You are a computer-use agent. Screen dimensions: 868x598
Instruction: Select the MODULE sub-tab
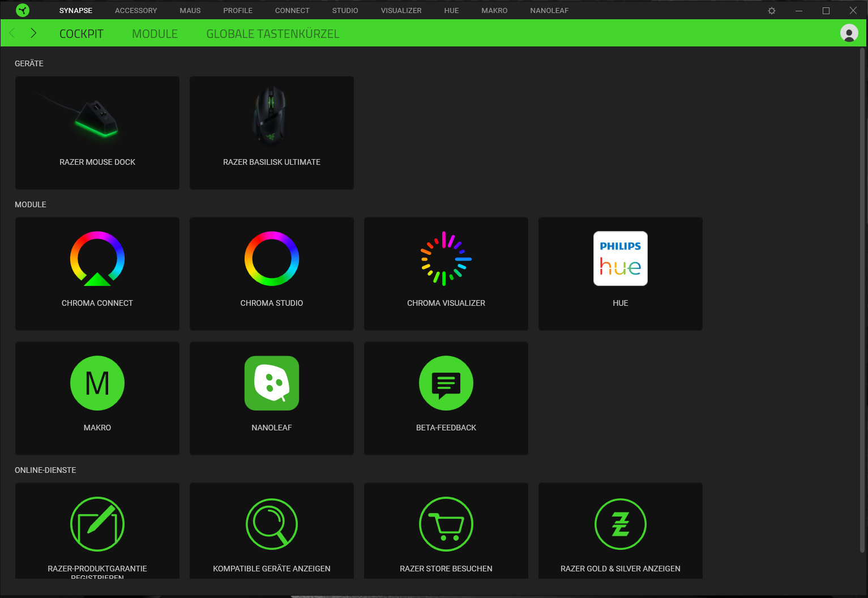click(x=155, y=34)
